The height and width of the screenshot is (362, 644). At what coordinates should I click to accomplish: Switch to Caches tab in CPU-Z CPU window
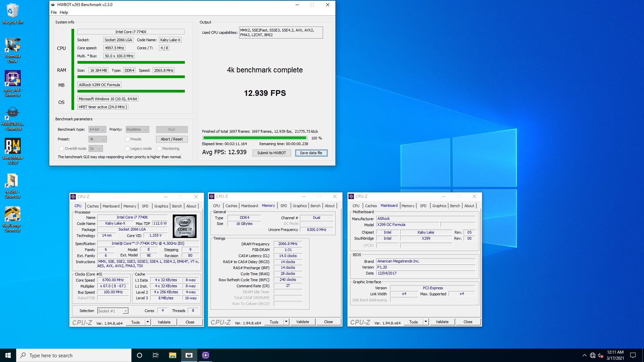coord(93,206)
